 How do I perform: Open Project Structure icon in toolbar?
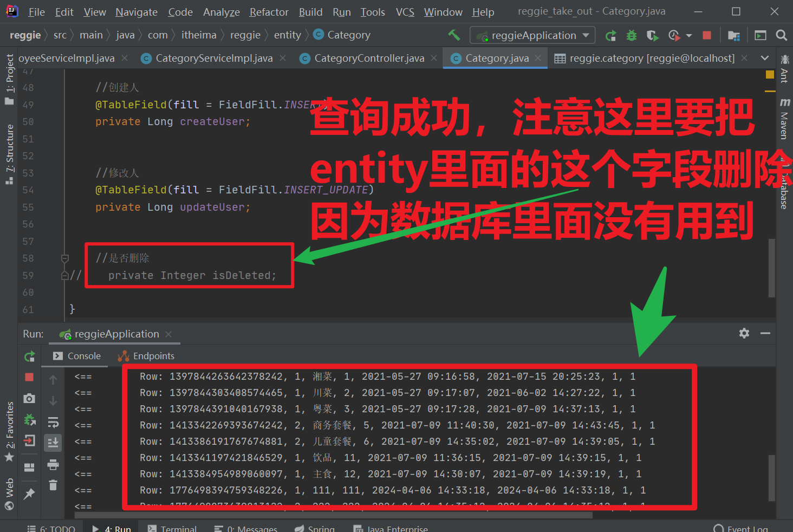click(x=734, y=35)
